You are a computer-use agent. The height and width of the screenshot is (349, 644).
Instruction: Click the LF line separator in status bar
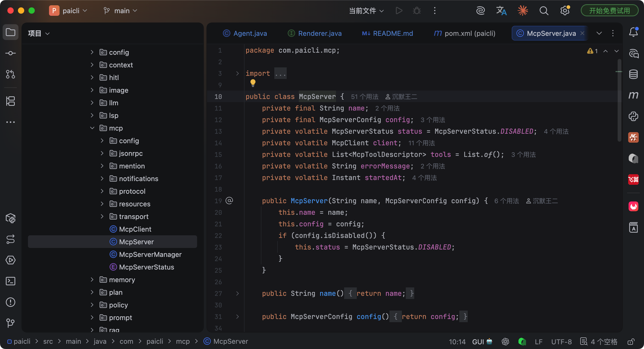(539, 342)
